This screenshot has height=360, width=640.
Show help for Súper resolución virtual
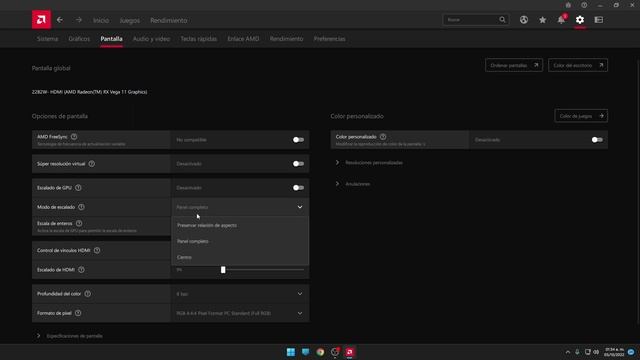pyautogui.click(x=91, y=164)
